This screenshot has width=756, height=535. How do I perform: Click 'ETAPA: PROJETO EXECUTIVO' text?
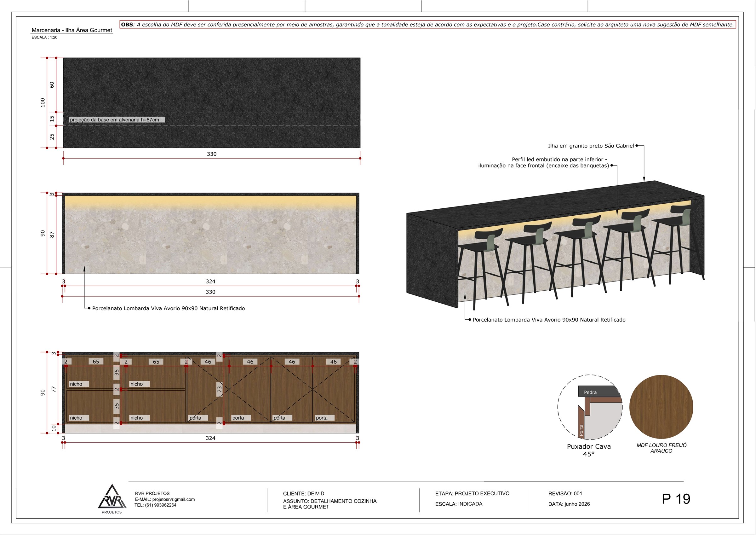pos(472,493)
